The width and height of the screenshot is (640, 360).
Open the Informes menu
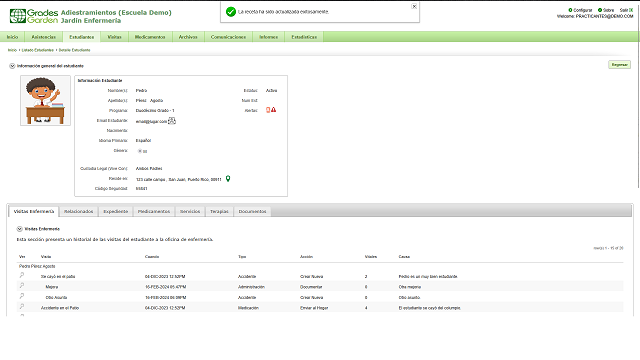tap(269, 37)
